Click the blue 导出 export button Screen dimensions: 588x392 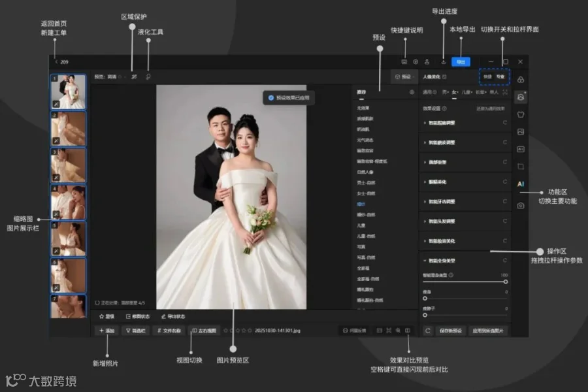[461, 62]
